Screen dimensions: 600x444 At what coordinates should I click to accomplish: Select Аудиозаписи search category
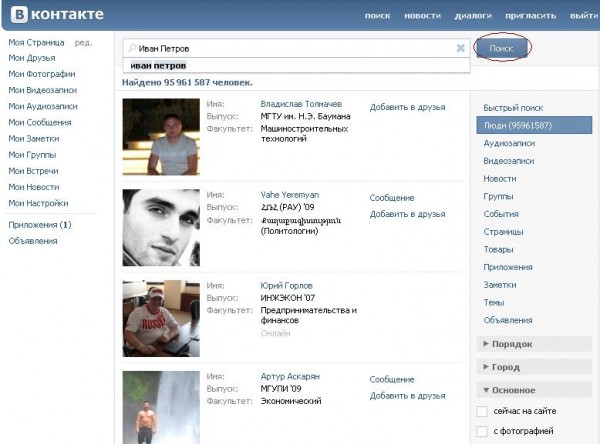pyautogui.click(x=509, y=143)
